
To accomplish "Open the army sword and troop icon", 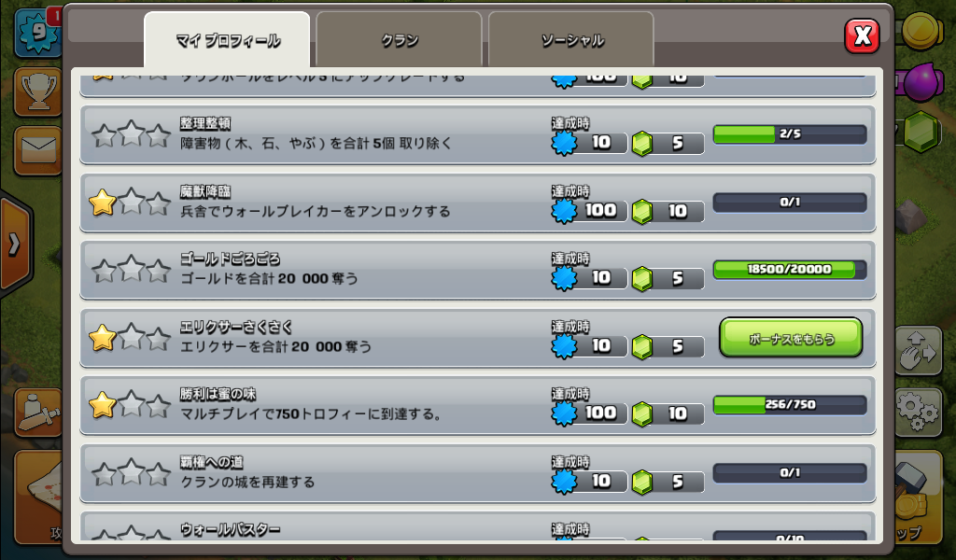I will coord(37,413).
